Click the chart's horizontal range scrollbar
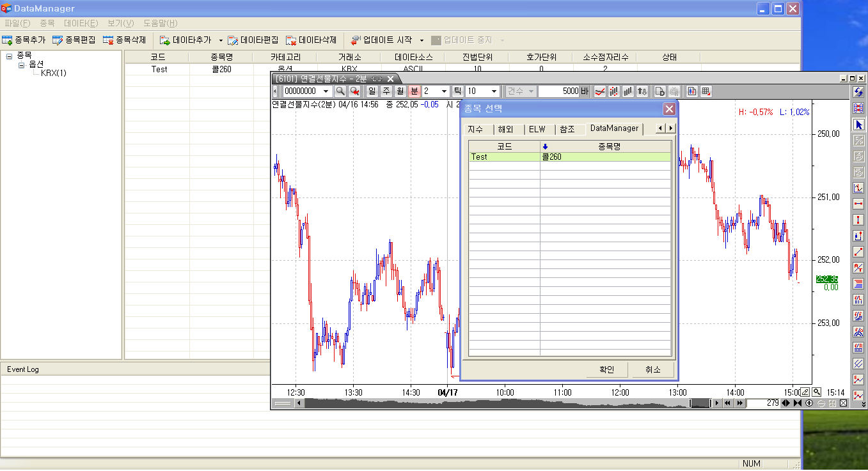This screenshot has width=868, height=471. coord(499,403)
